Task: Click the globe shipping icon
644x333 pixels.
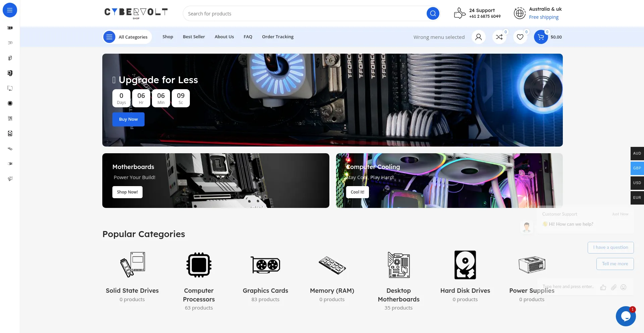Action: tap(520, 13)
